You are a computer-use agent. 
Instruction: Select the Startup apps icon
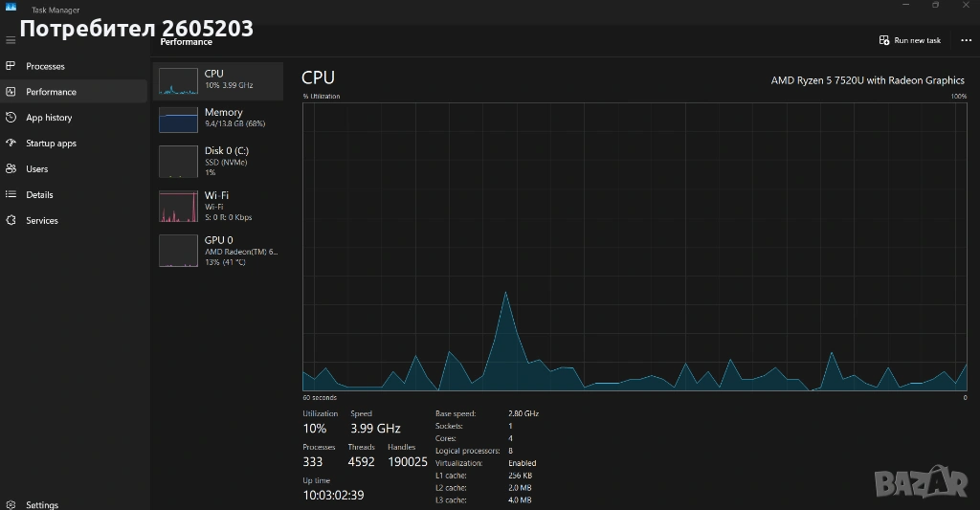(x=11, y=144)
